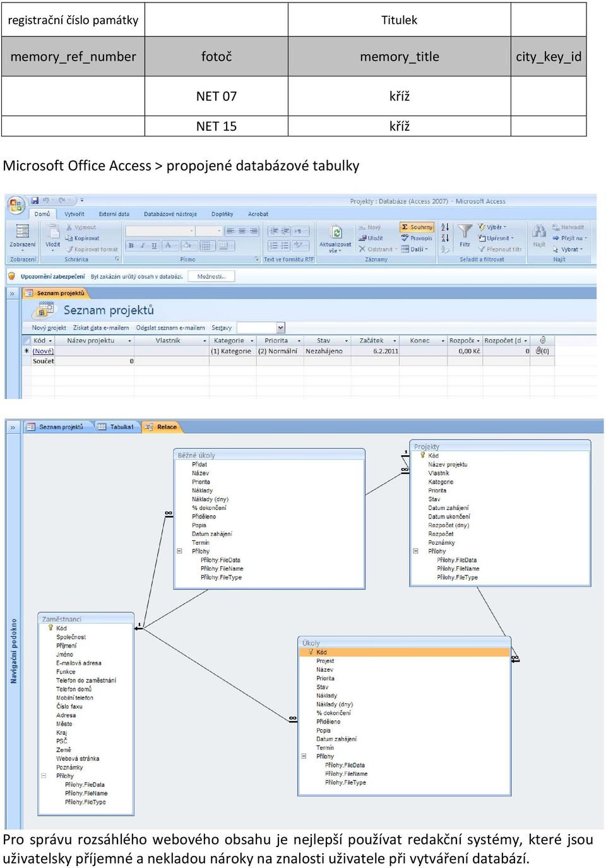Expand the navigation pane in the Relace window

(13, 427)
